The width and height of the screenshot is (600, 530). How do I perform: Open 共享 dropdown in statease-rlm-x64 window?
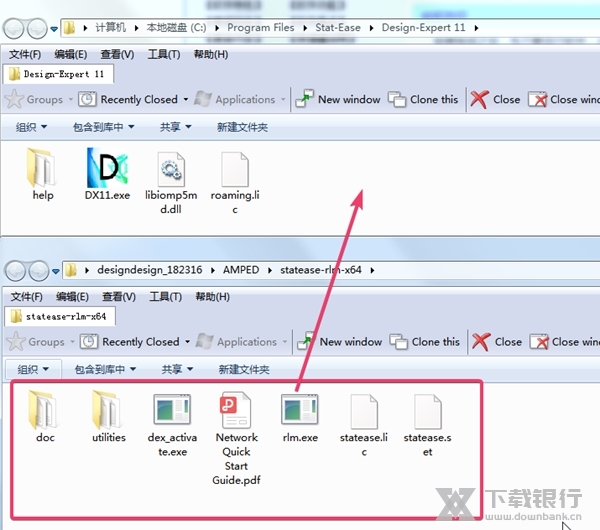click(x=177, y=370)
